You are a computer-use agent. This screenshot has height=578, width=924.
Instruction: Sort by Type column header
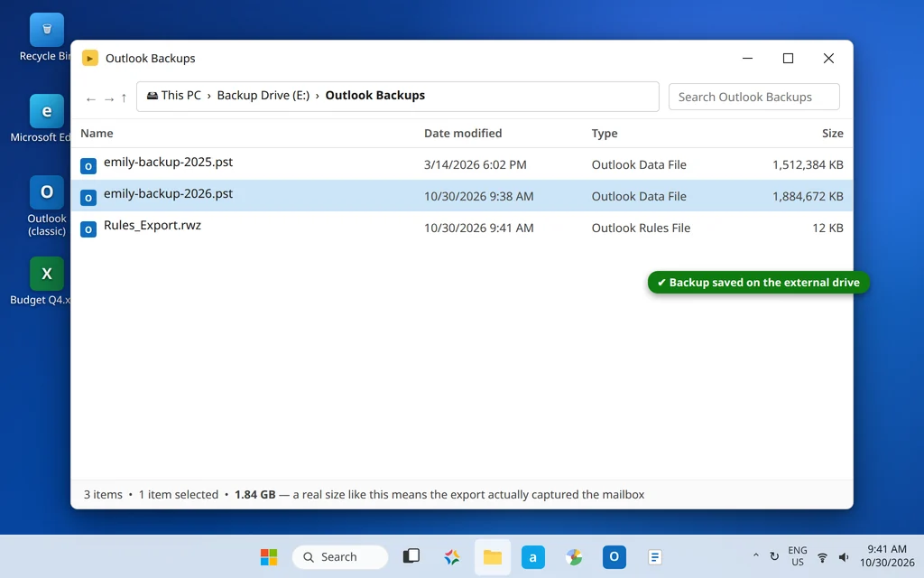[604, 134]
